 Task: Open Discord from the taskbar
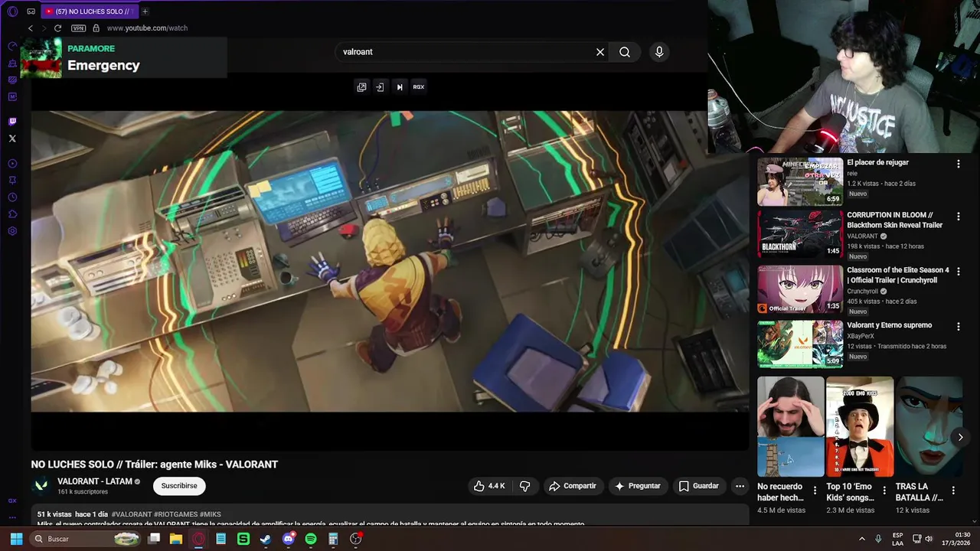(x=288, y=539)
